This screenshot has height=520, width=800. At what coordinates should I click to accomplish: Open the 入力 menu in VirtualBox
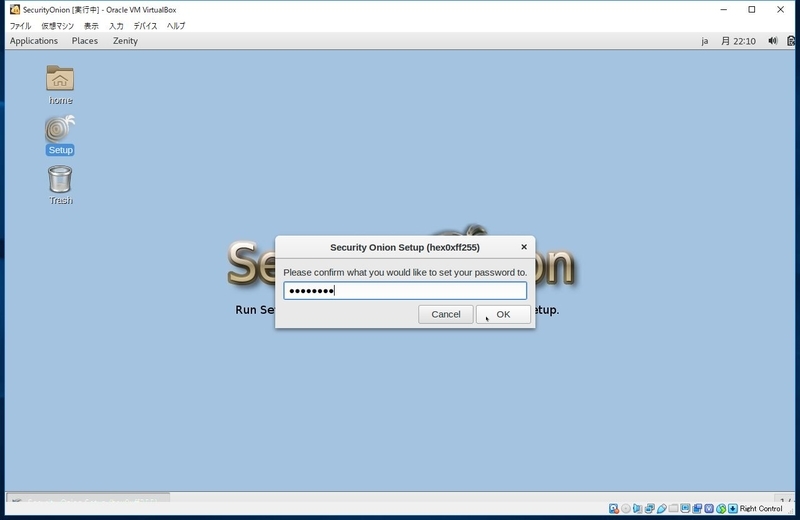pyautogui.click(x=116, y=26)
